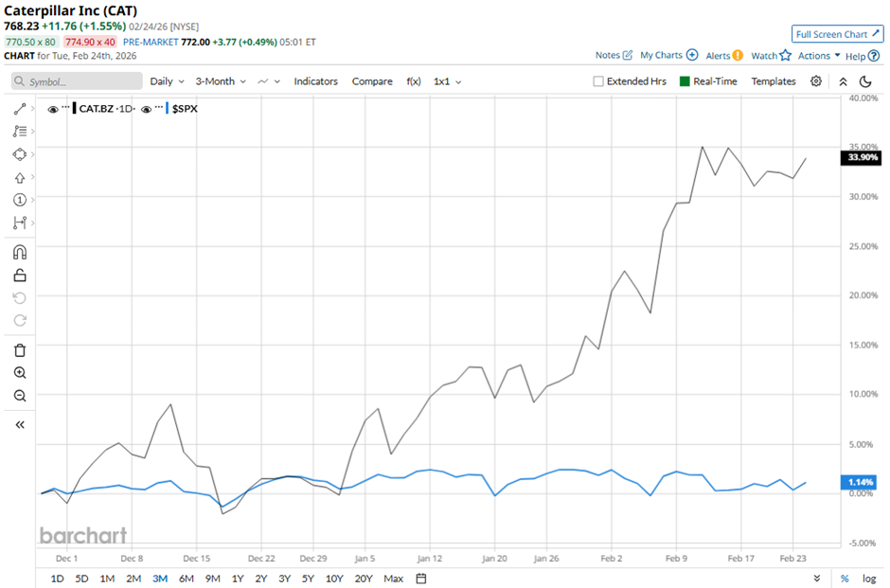Select the Max time range
The height and width of the screenshot is (588, 890).
(393, 579)
